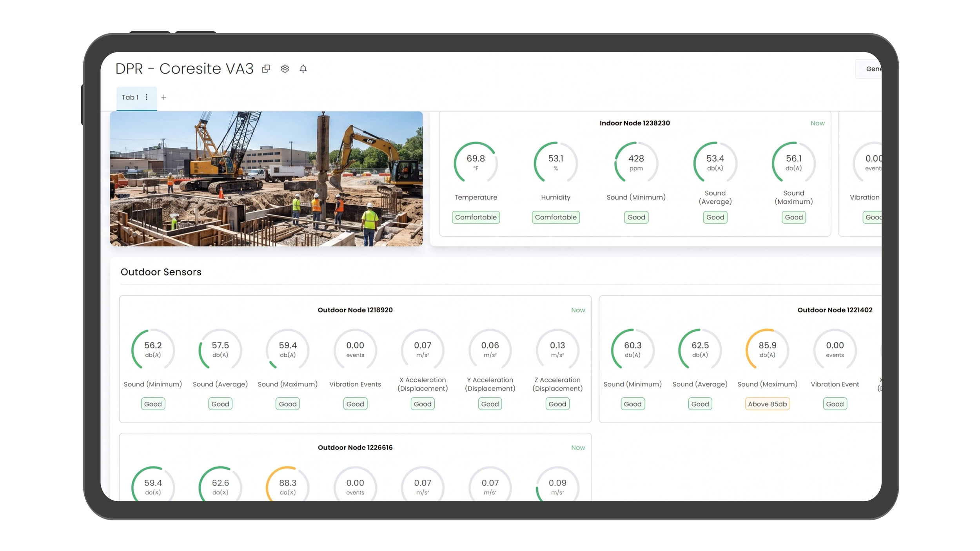Screen dimensions: 980x551
Task: Click the 69.8 °F temperature gauge
Action: [x=475, y=163]
